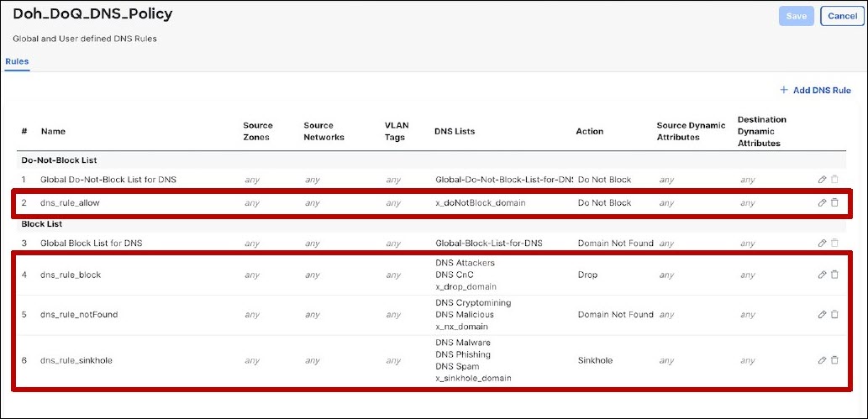
Task: Click the DNS Cryptomining list entry
Action: [x=473, y=303]
